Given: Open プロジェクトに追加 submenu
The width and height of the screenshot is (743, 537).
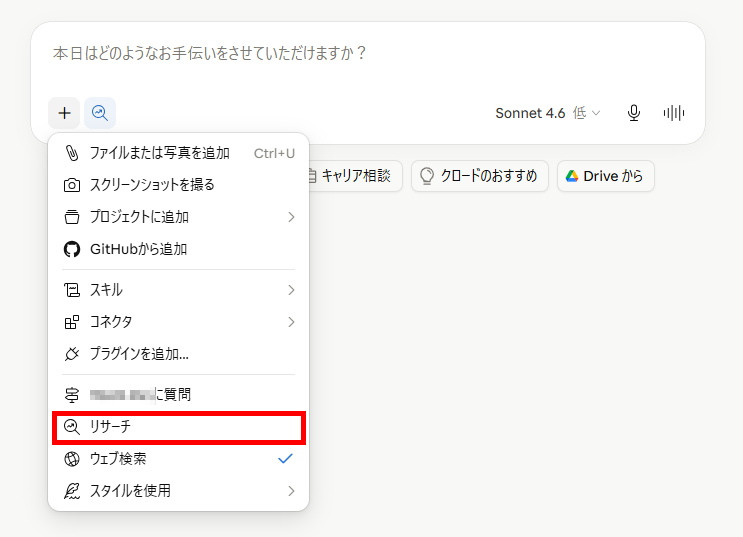Looking at the screenshot, I should coord(179,217).
